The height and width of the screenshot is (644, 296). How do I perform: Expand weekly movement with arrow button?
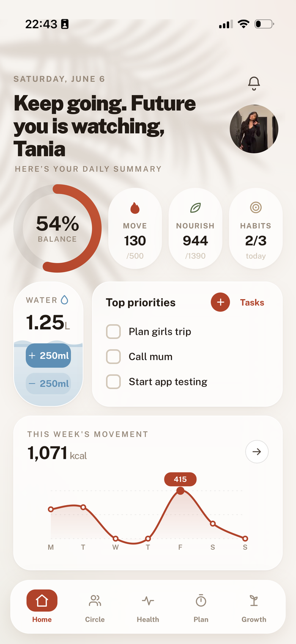(x=257, y=451)
